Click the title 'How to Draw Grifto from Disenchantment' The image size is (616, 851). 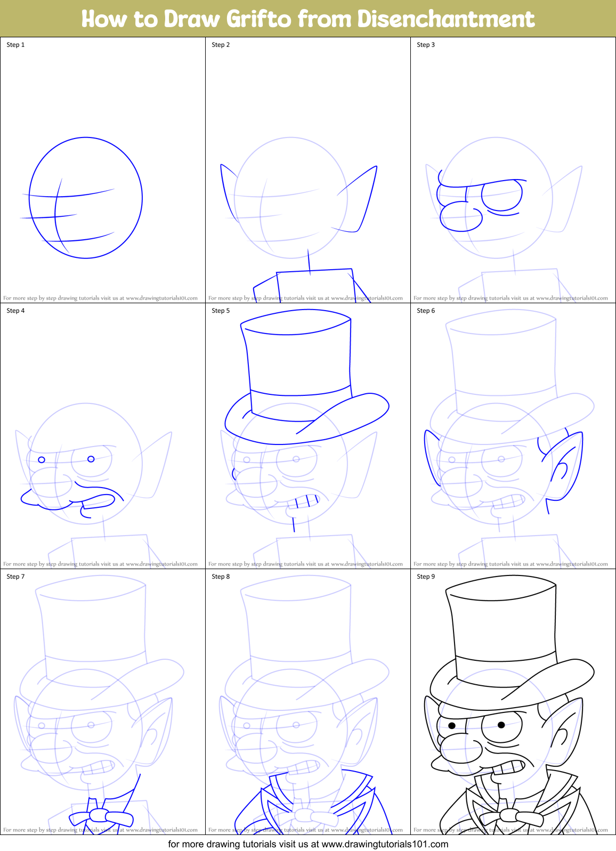[308, 19]
